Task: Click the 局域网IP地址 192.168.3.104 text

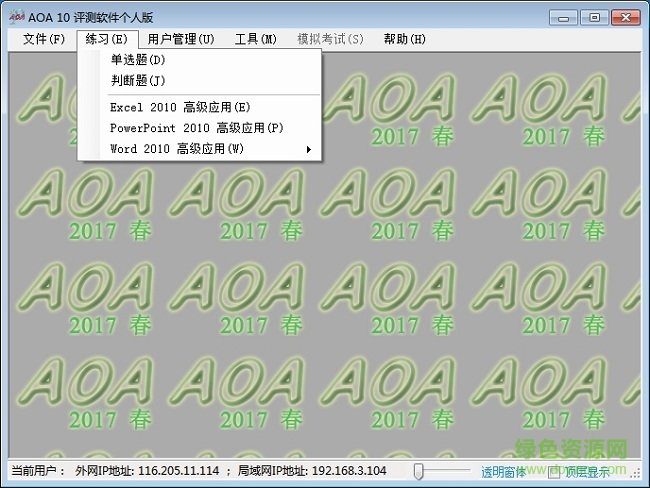Action: point(312,471)
